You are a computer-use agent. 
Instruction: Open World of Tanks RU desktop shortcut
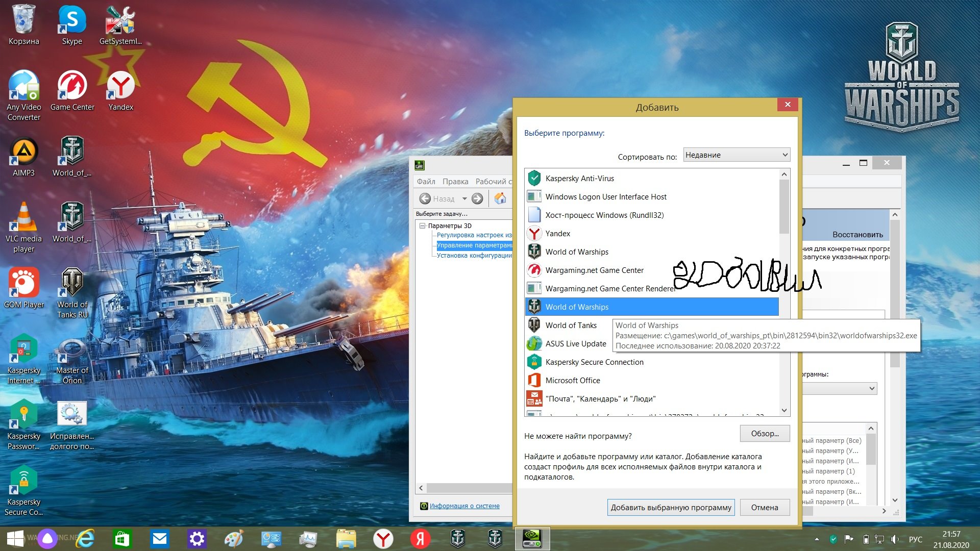click(72, 293)
